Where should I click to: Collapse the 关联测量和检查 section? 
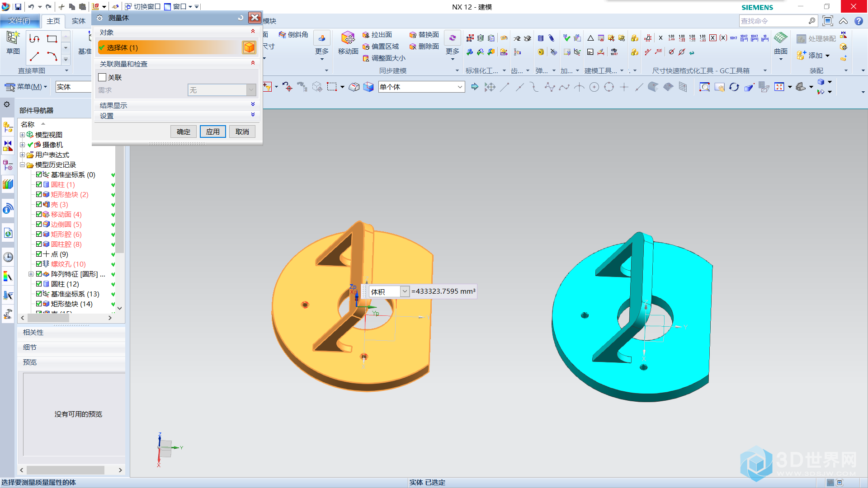click(x=253, y=63)
